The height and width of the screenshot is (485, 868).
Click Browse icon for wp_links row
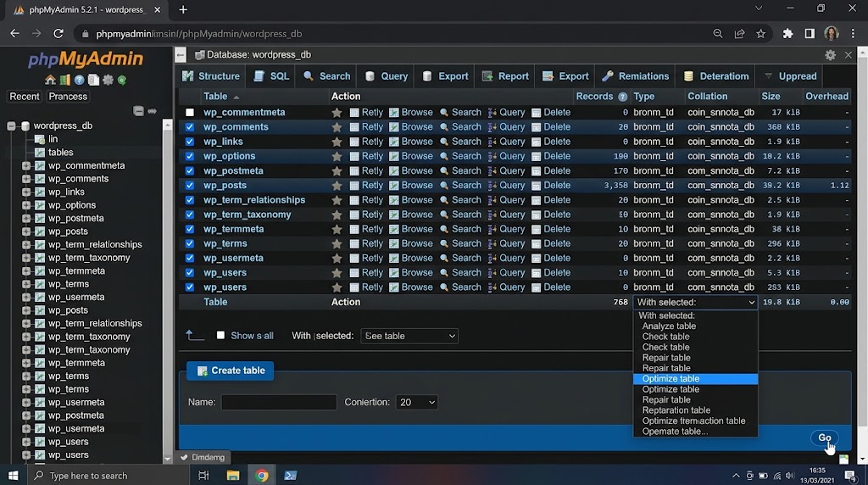(x=394, y=142)
